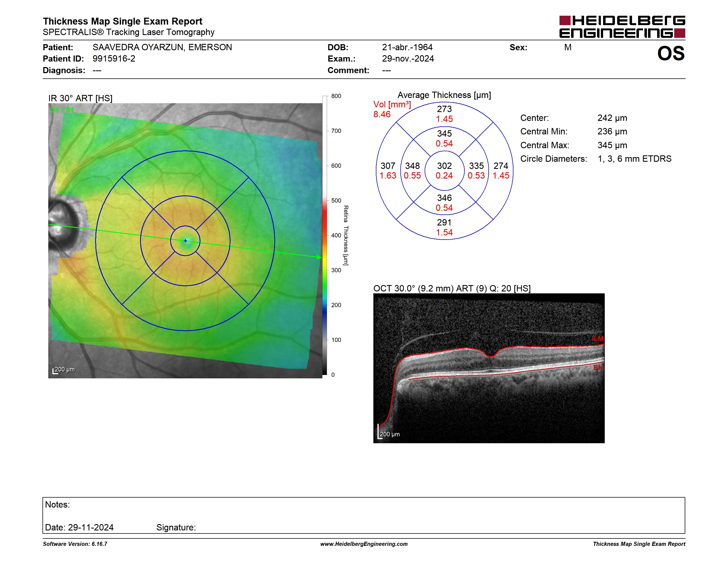Click the red ILM label on OCT
The image size is (728, 563).
click(598, 339)
